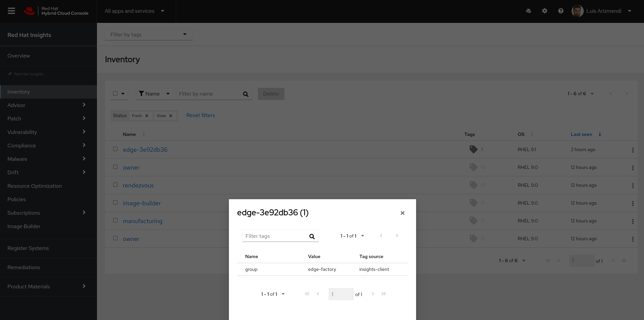The width and height of the screenshot is (644, 320).
Task: Expand the Product Materials sidebar section
Action: pyautogui.click(x=48, y=287)
